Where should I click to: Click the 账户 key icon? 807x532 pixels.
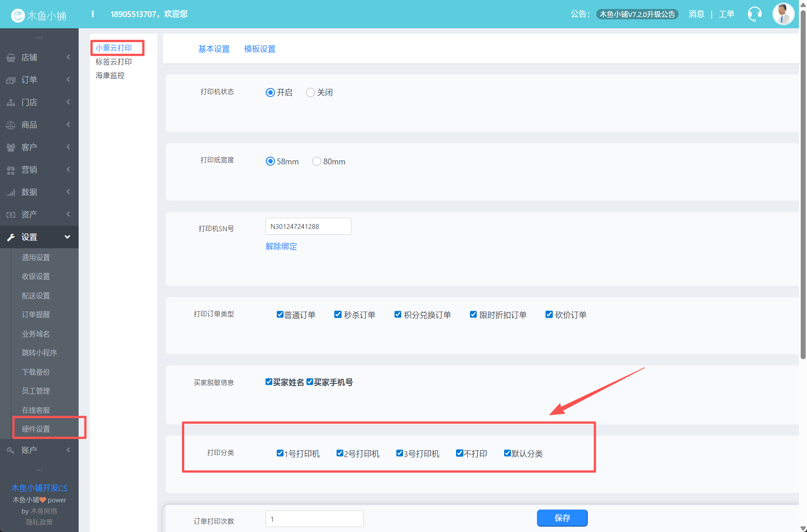pyautogui.click(x=11, y=450)
